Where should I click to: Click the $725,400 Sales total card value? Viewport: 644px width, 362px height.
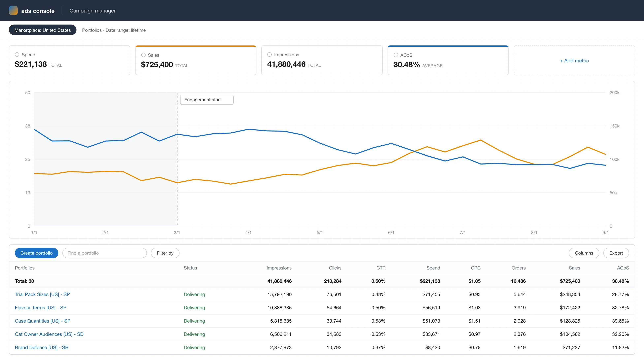coord(157,65)
